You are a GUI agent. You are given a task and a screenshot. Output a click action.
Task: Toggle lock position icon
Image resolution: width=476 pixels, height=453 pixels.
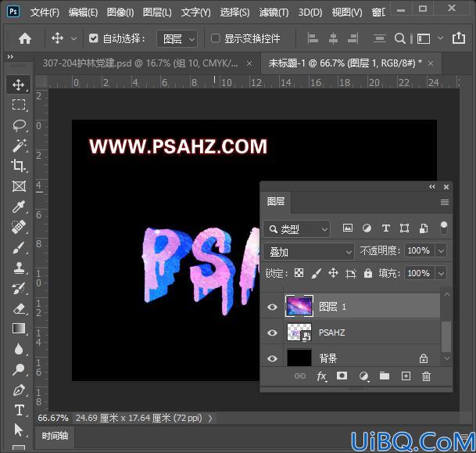point(333,273)
